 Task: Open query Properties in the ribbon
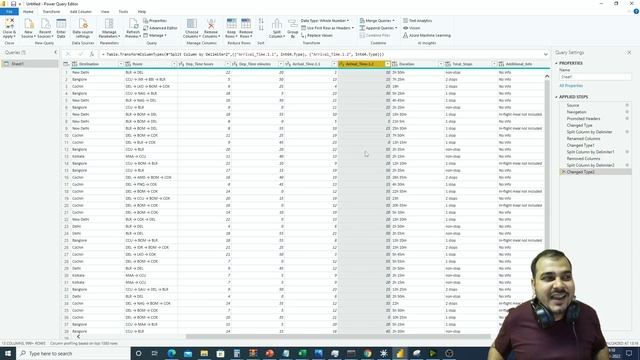(155, 20)
